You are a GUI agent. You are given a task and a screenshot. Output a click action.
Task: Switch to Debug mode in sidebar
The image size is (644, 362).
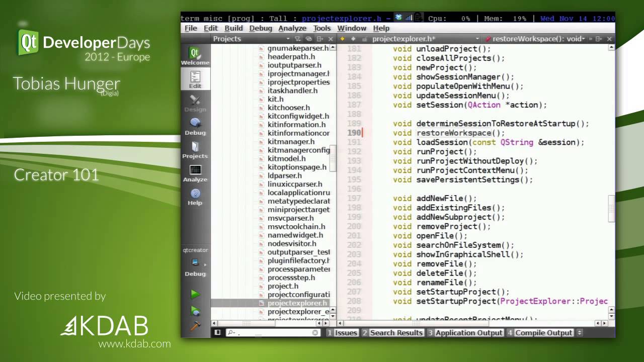pos(195,126)
